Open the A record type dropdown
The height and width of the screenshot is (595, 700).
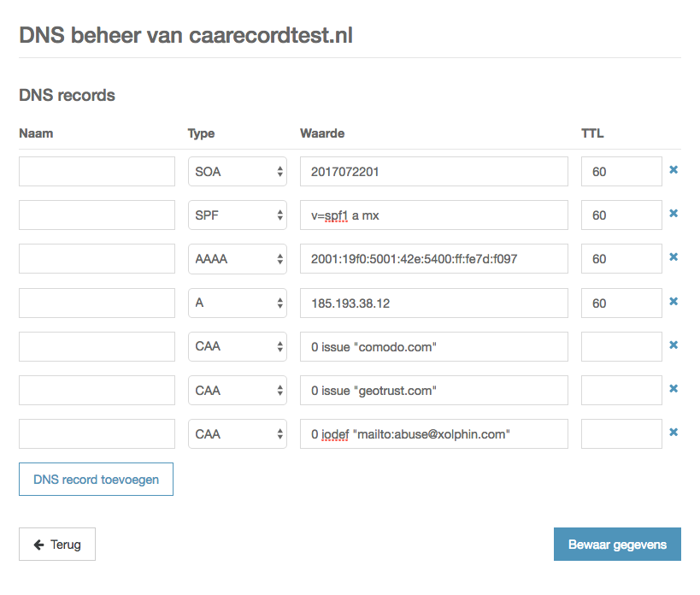(x=237, y=301)
